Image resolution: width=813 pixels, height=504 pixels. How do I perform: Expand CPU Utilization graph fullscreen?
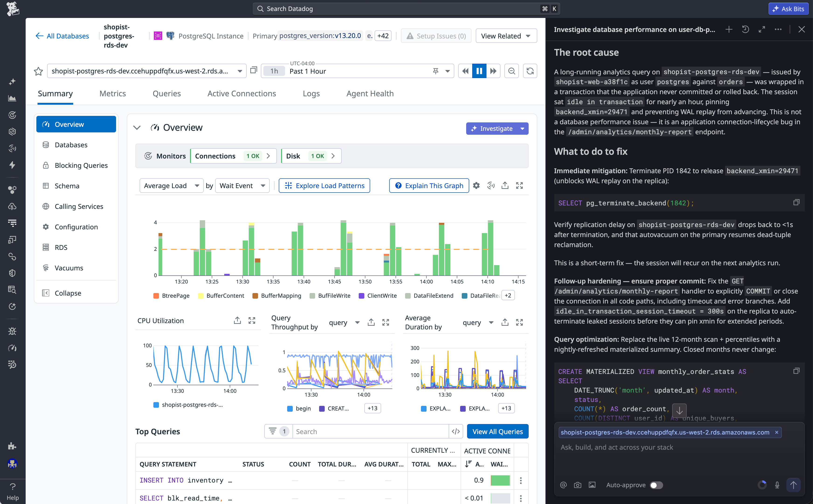coord(252,321)
